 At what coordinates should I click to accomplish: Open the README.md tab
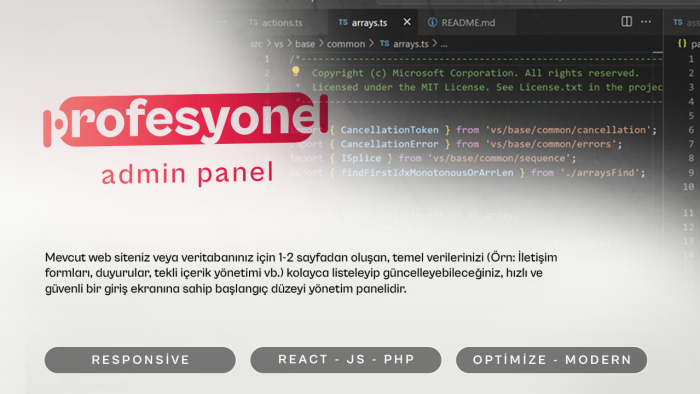468,22
